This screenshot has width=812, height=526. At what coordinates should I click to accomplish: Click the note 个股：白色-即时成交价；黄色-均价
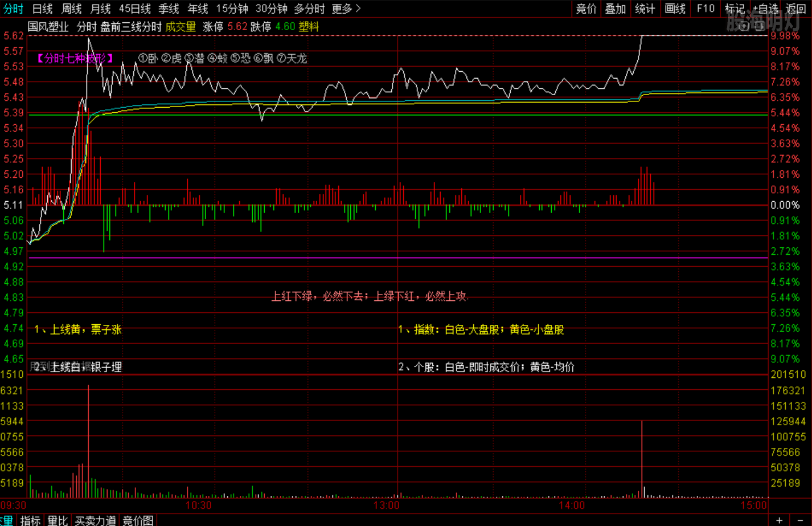(486, 367)
